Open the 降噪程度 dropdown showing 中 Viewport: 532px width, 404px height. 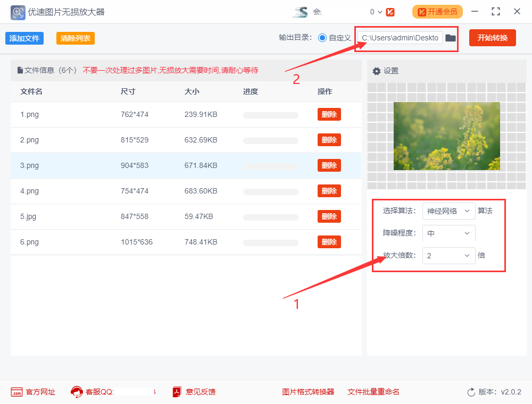[x=448, y=233]
